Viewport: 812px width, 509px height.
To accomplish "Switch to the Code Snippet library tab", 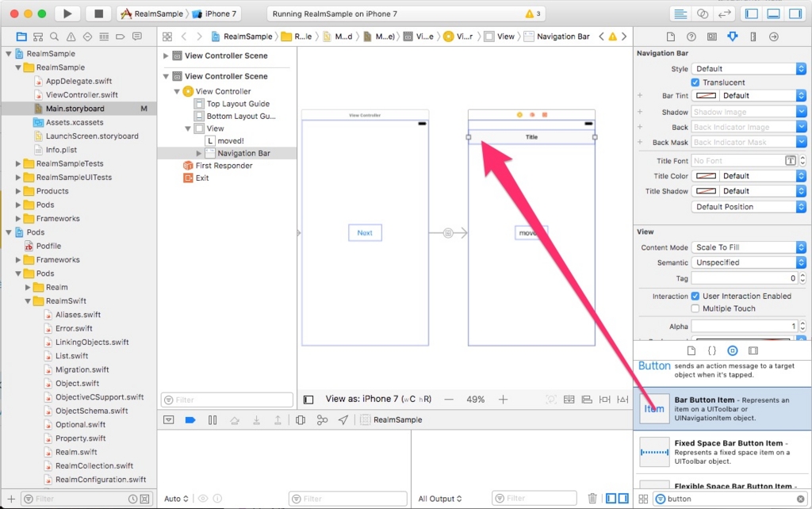I will [712, 350].
